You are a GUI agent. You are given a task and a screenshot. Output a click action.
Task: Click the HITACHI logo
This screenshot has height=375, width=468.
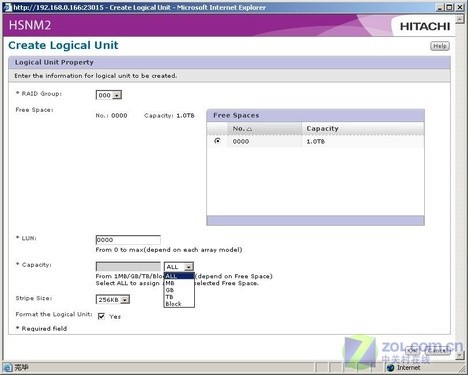pos(425,26)
